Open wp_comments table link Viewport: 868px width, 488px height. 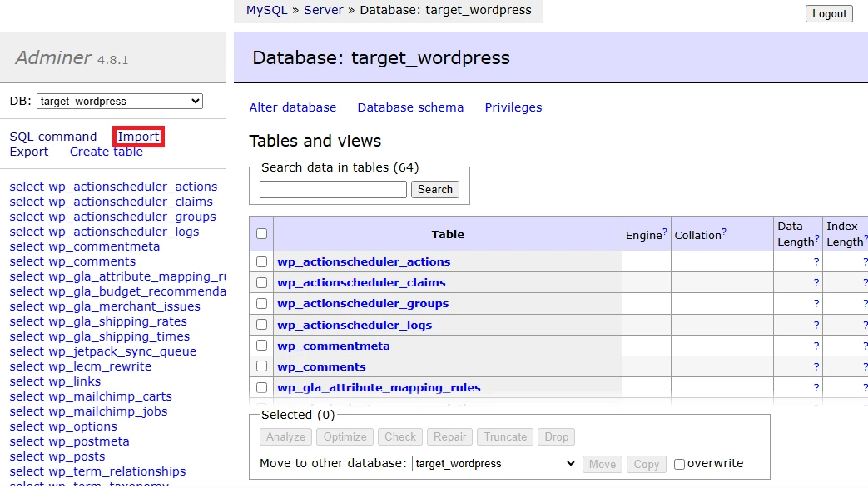(x=321, y=366)
